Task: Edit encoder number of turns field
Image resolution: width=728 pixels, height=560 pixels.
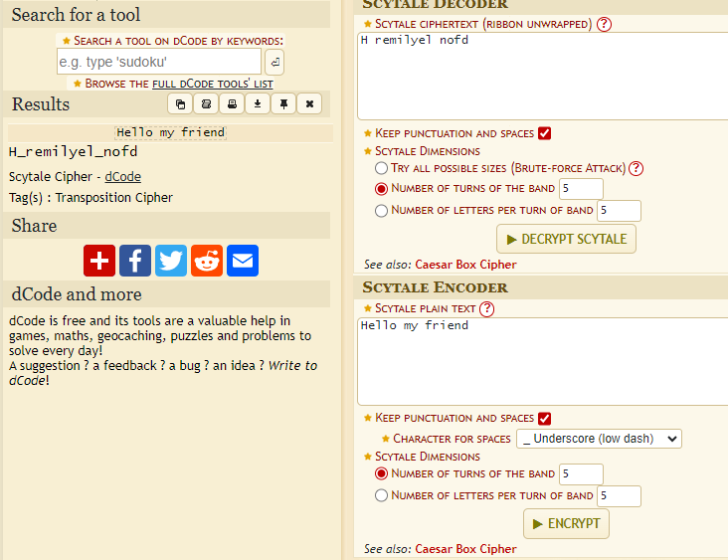Action: click(x=581, y=473)
